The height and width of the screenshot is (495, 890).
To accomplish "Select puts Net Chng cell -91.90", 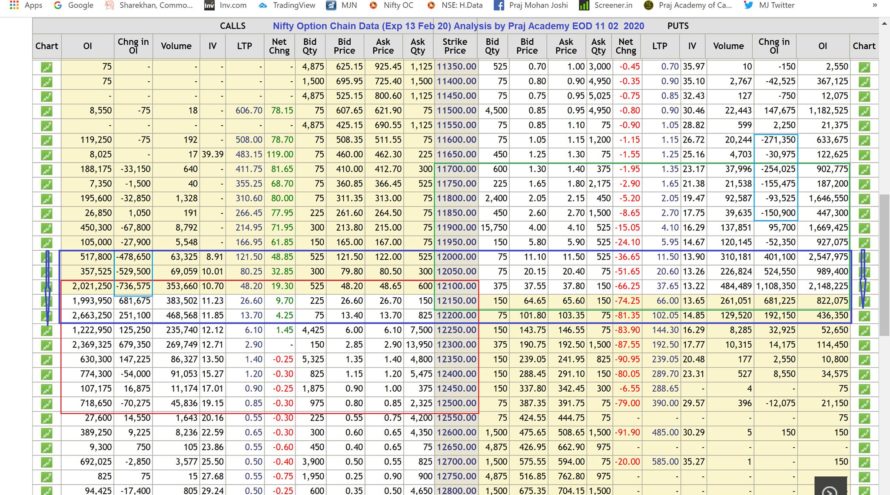I will [628, 433].
